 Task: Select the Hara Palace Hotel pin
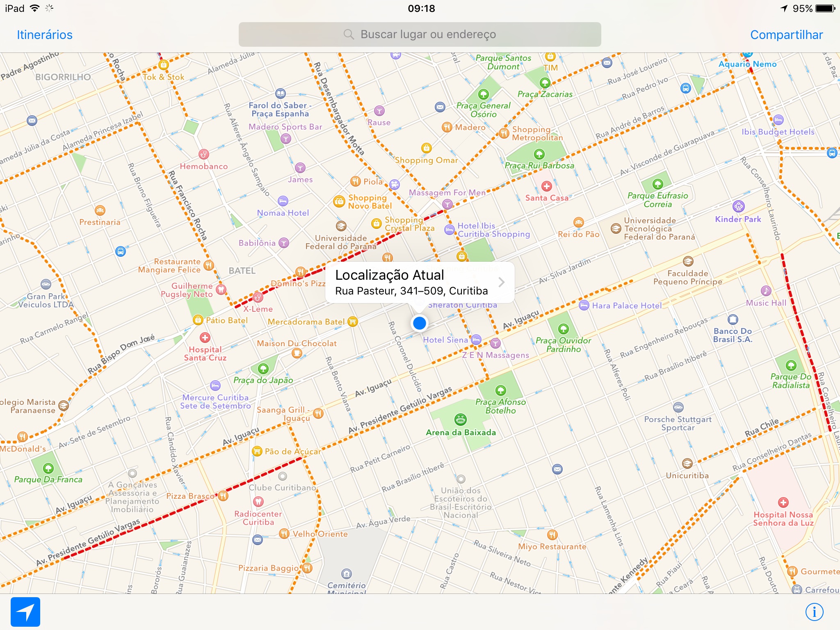coord(584,305)
